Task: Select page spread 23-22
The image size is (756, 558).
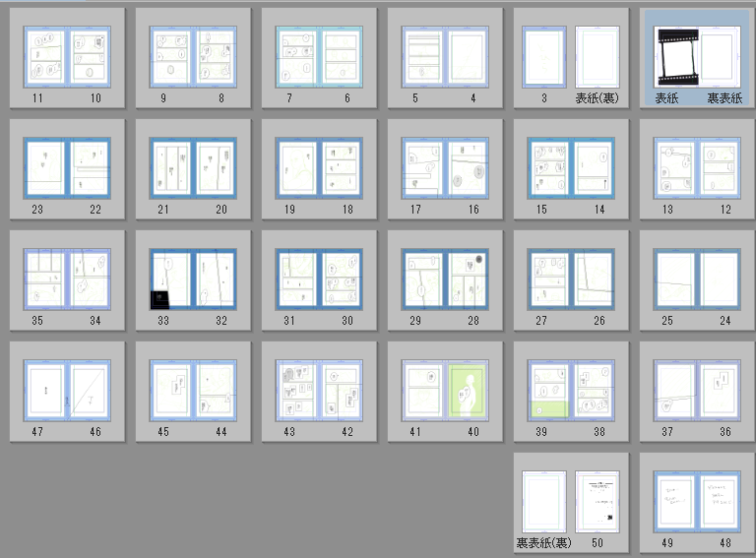Action: tap(67, 168)
